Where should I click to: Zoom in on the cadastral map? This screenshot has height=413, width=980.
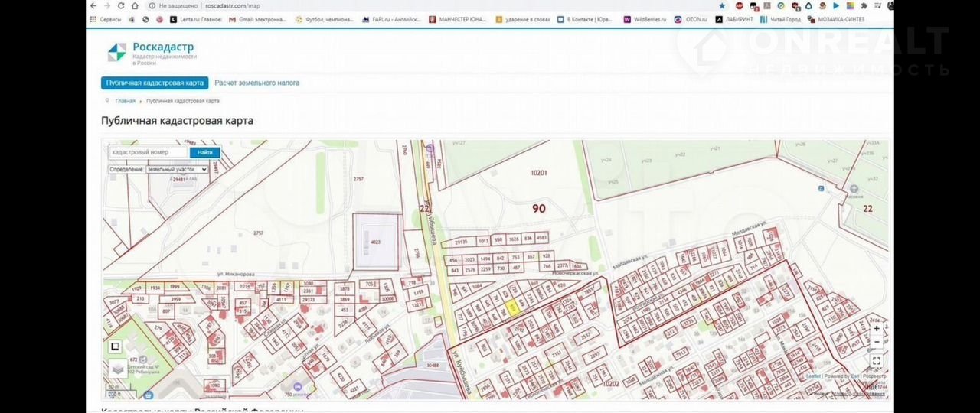[877, 329]
